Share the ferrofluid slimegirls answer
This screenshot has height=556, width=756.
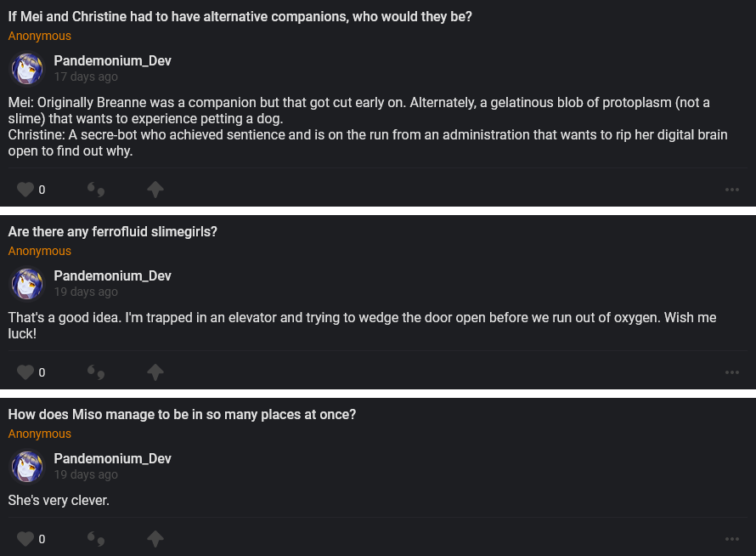(x=155, y=372)
